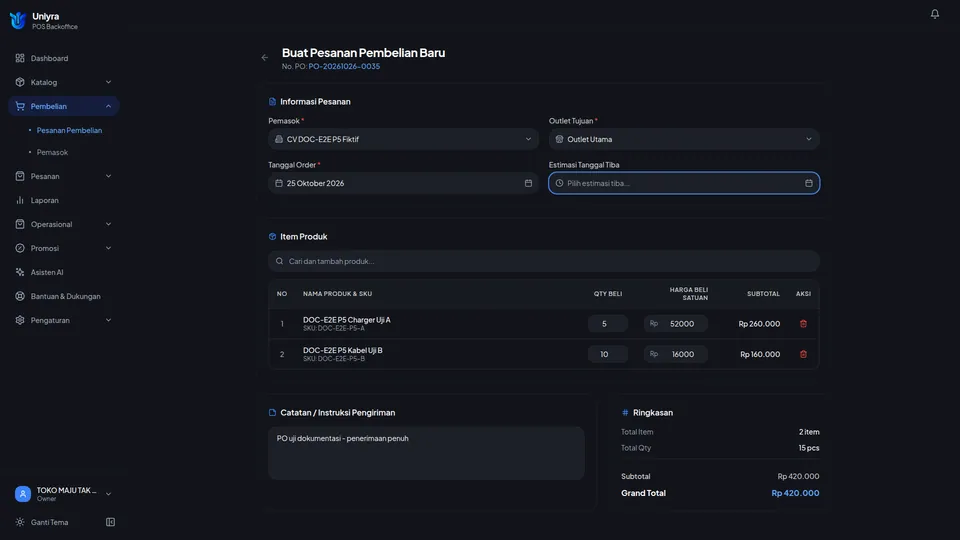Click the Ganti Tema button
The image size is (960, 540).
point(49,522)
